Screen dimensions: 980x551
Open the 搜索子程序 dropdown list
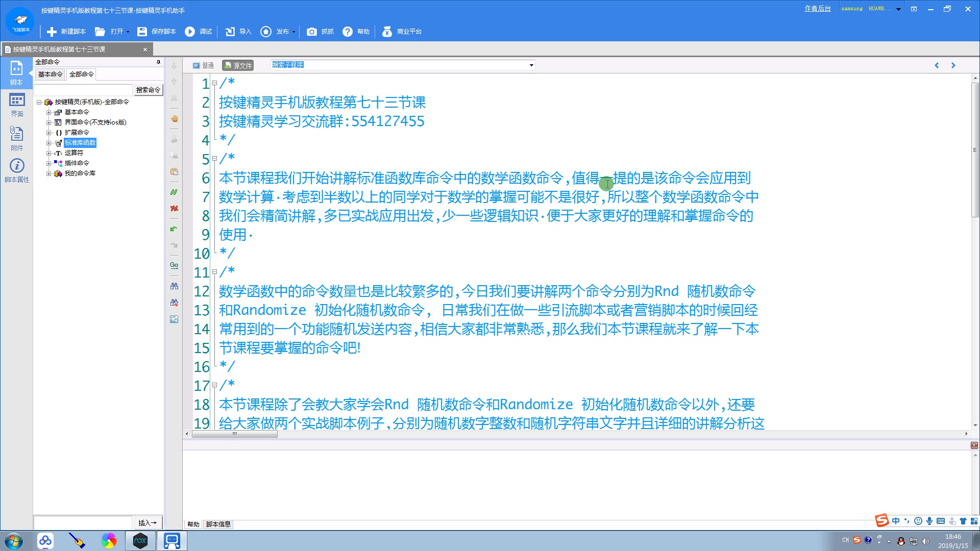pyautogui.click(x=531, y=65)
